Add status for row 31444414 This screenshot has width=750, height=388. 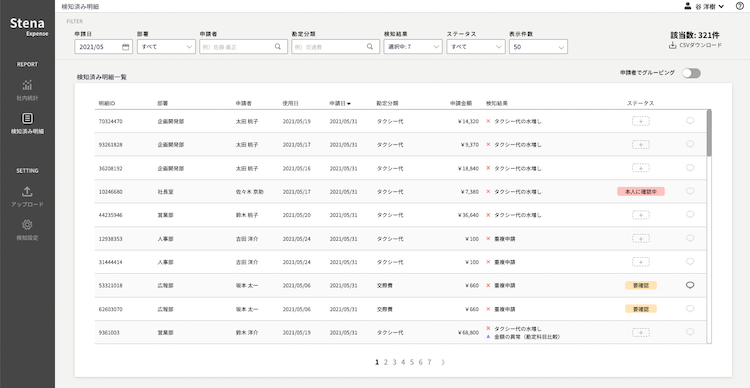pyautogui.click(x=640, y=262)
